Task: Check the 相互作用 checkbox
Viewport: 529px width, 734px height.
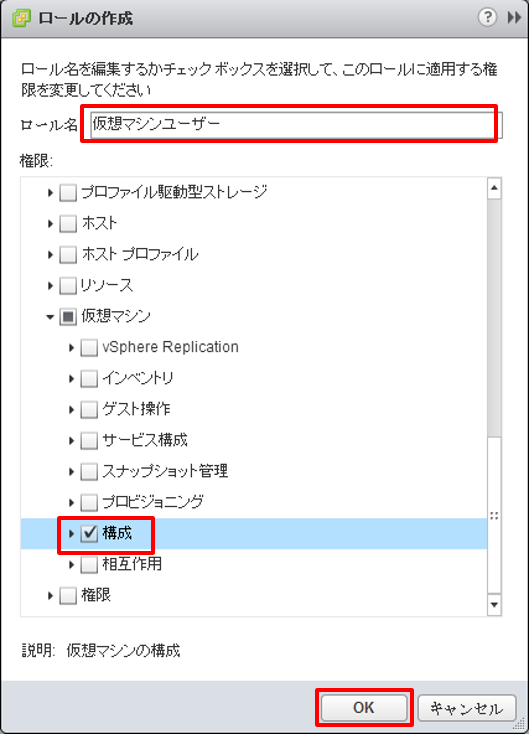Action: coord(89,565)
